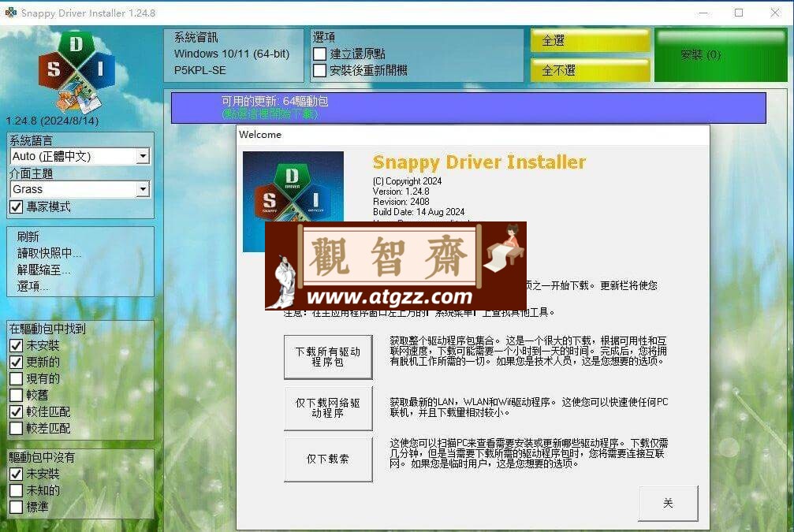Select 解壓縮至... menu entry
This screenshot has height=532, width=794.
pyautogui.click(x=44, y=270)
